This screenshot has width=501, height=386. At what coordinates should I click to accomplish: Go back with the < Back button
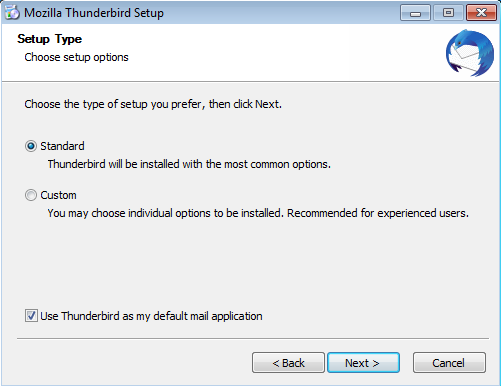(288, 363)
